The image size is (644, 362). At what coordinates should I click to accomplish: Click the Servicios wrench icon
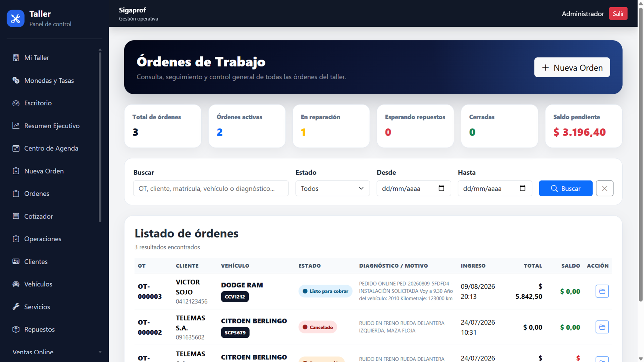(x=16, y=307)
